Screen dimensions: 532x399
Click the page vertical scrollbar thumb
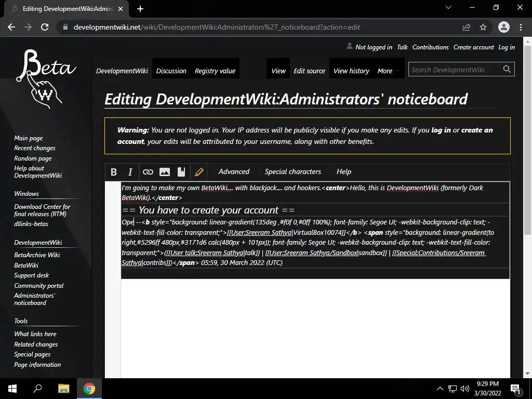(527, 140)
